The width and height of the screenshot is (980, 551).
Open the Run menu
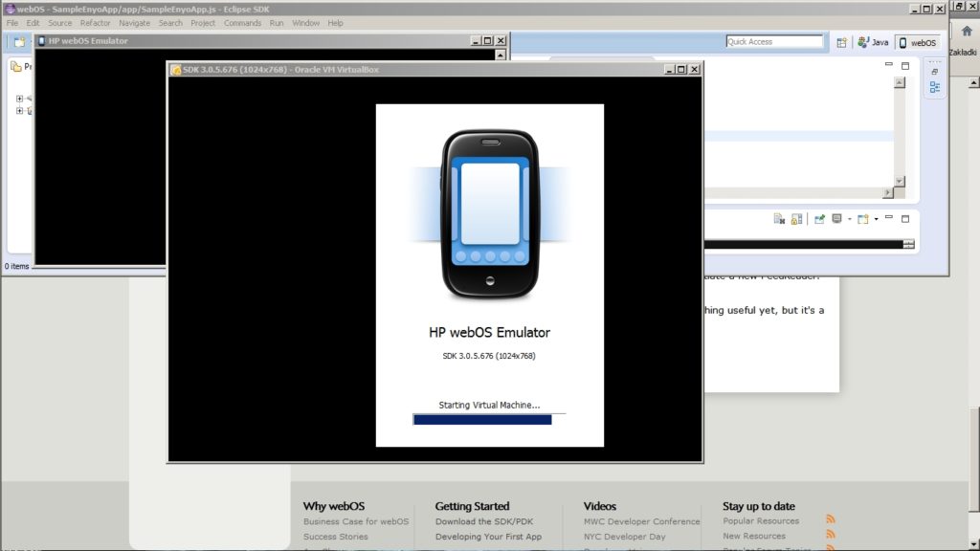point(277,23)
